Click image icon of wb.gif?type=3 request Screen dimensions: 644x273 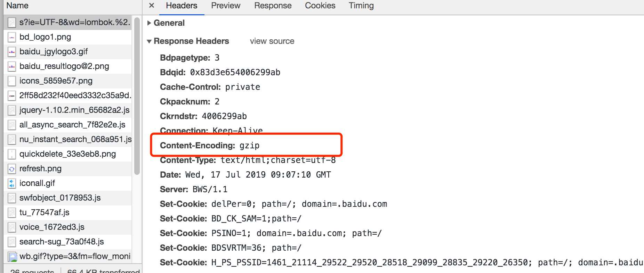13,257
